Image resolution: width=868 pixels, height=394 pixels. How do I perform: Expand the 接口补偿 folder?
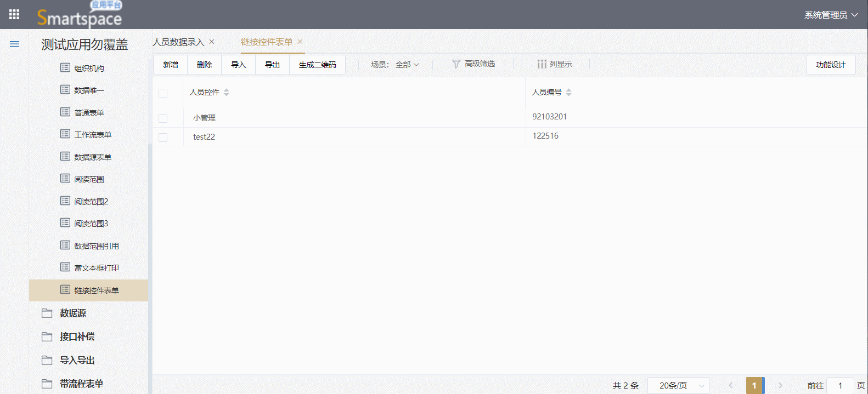(77, 336)
